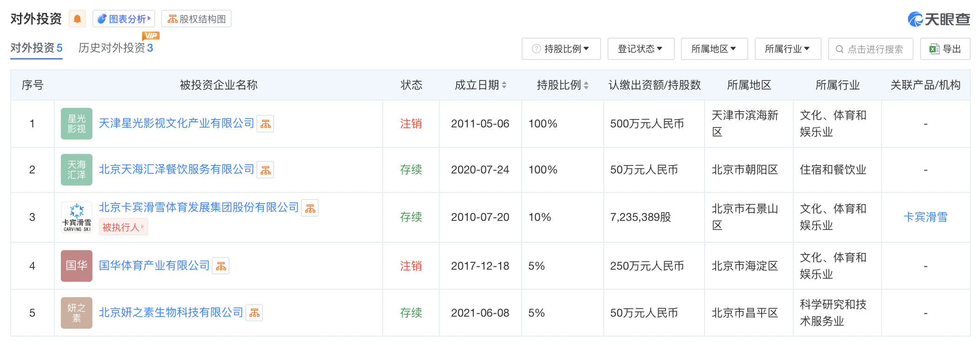This screenshot has height=345, width=980.
Task: Click equity structure icon for 国华体育
Action: coord(221,266)
